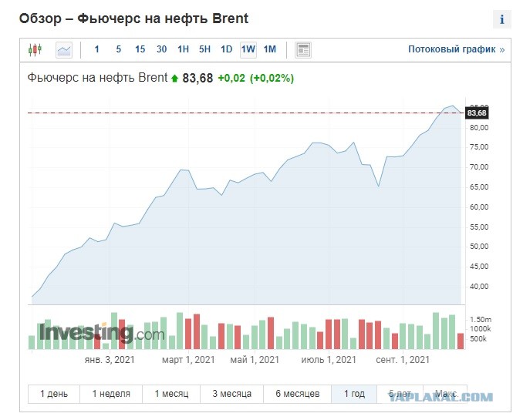Switch interval to 1D

[226, 49]
